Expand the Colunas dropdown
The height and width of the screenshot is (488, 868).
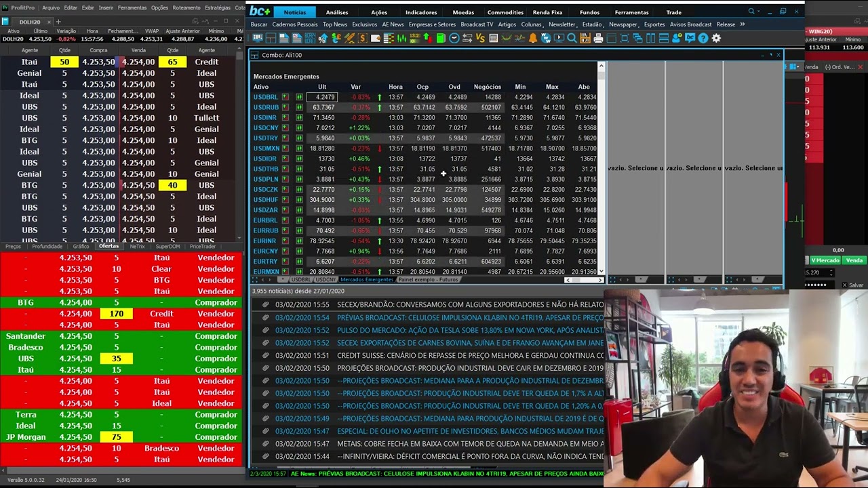pos(531,24)
